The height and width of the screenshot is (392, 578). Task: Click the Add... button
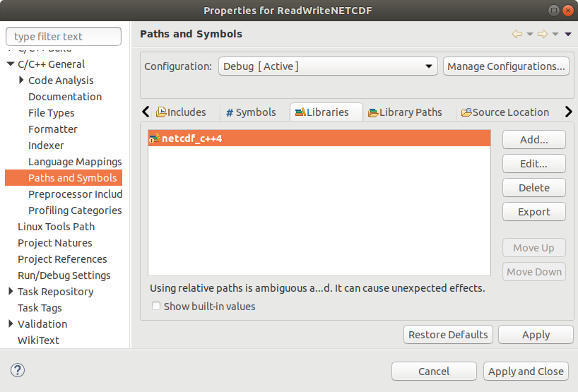pyautogui.click(x=533, y=140)
